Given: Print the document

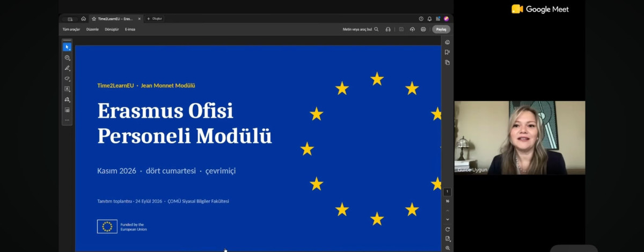Looking at the screenshot, I should [423, 30].
